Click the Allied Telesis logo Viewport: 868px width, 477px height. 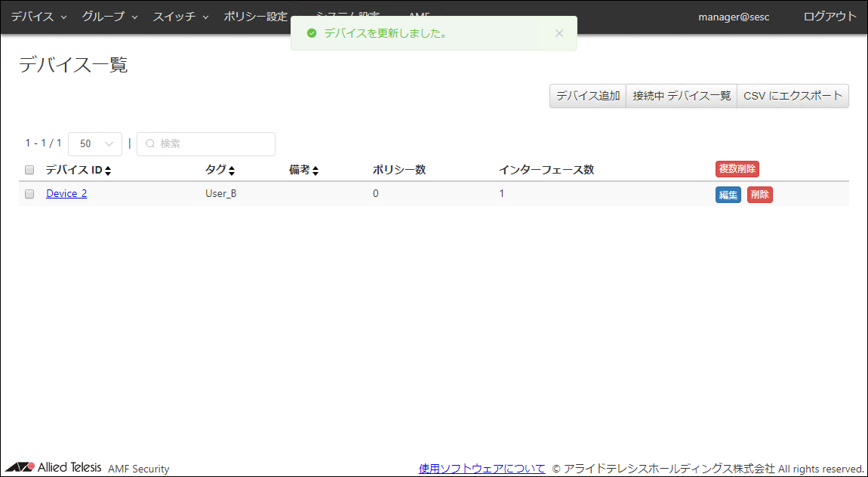[53, 467]
